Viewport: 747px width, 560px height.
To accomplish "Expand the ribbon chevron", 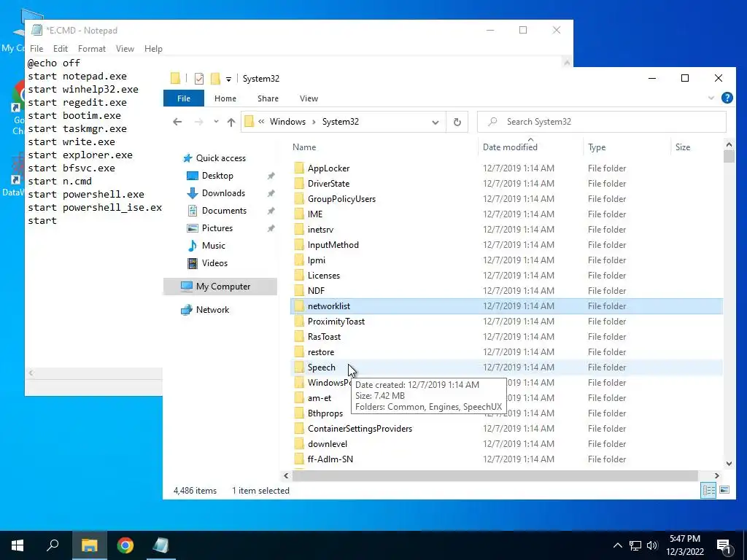I will (711, 98).
